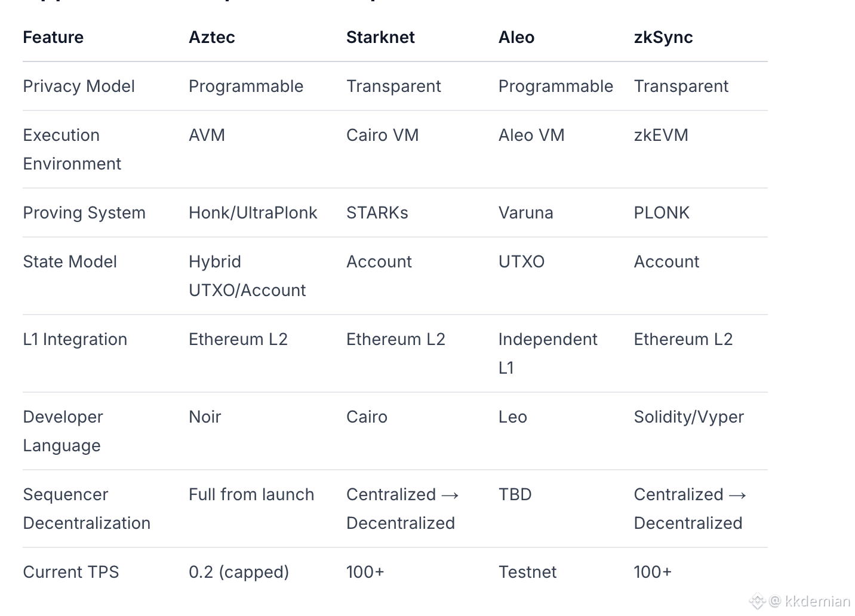The height and width of the screenshot is (616, 855).
Task: Click the Varuna cell in Aleo column
Action: tap(526, 212)
